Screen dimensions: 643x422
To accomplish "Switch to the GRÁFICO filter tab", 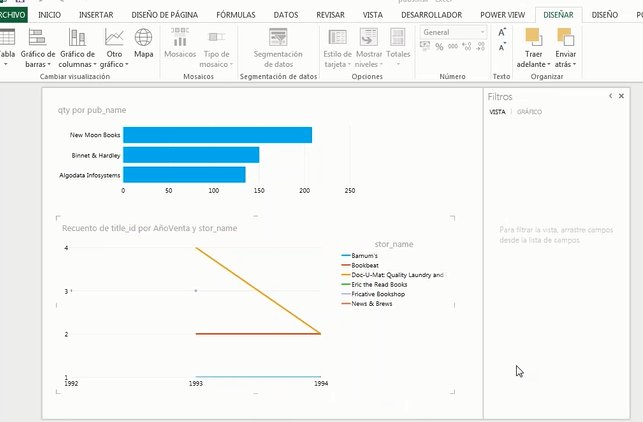I will click(529, 112).
